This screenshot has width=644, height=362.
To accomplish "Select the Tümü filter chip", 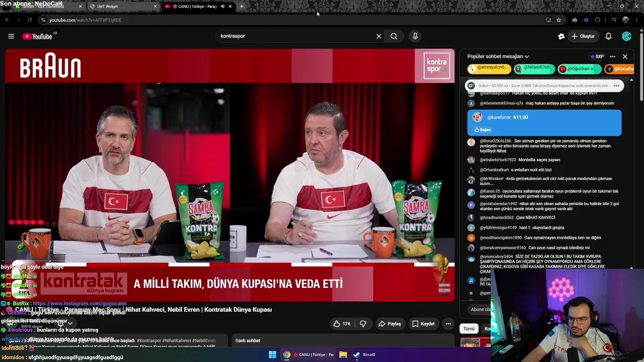I will [469, 328].
